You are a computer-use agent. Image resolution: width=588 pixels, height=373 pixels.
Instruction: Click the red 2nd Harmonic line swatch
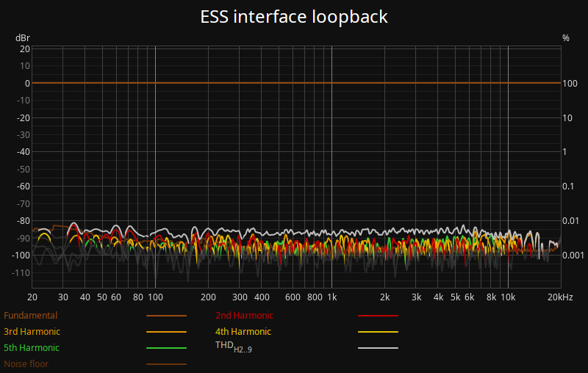[x=378, y=316]
